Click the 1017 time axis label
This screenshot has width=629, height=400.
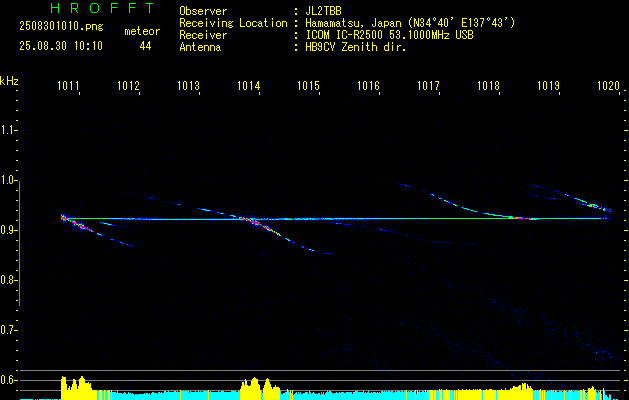428,86
